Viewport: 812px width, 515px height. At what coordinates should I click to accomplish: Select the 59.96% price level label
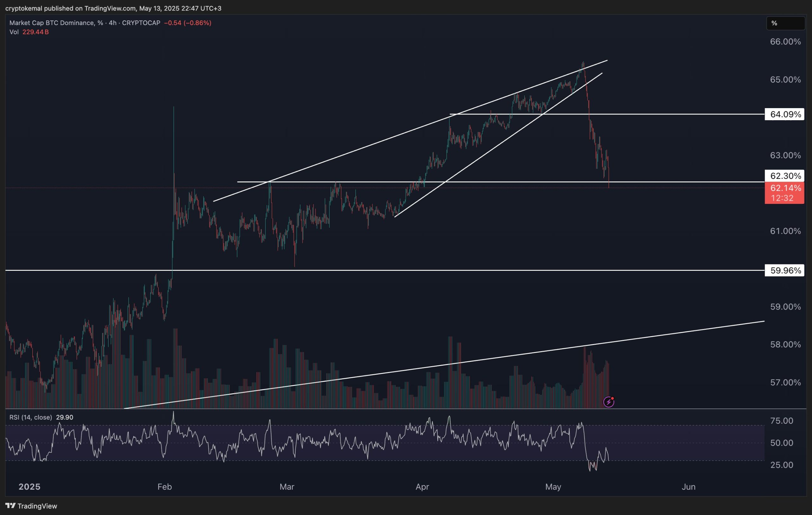pyautogui.click(x=785, y=270)
